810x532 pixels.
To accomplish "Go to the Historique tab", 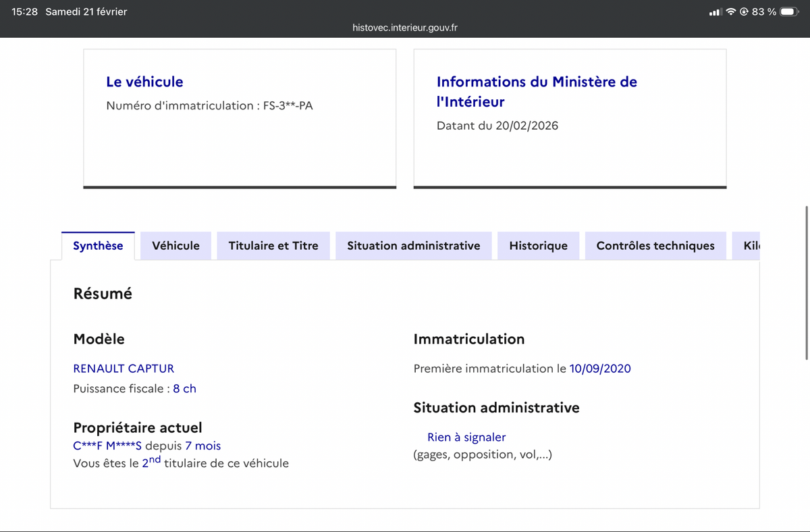I will [538, 246].
